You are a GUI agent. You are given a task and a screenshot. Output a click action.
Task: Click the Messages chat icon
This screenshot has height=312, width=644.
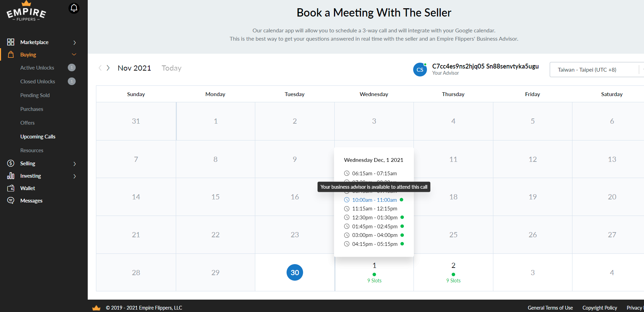(x=11, y=200)
